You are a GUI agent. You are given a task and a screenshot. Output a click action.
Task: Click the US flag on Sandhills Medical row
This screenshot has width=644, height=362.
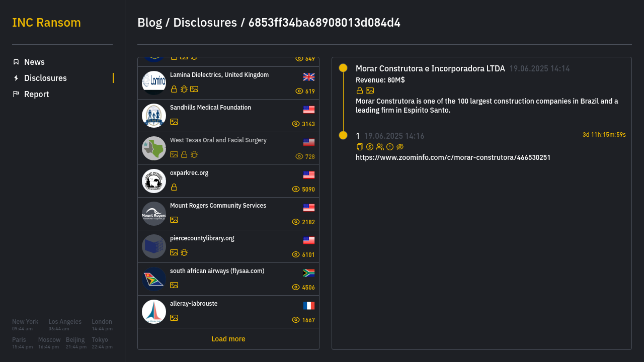coord(309,110)
